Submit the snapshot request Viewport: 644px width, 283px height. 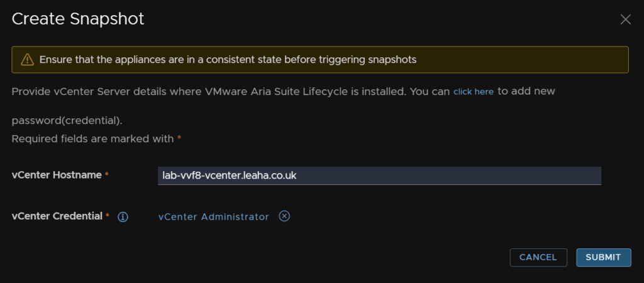click(603, 258)
